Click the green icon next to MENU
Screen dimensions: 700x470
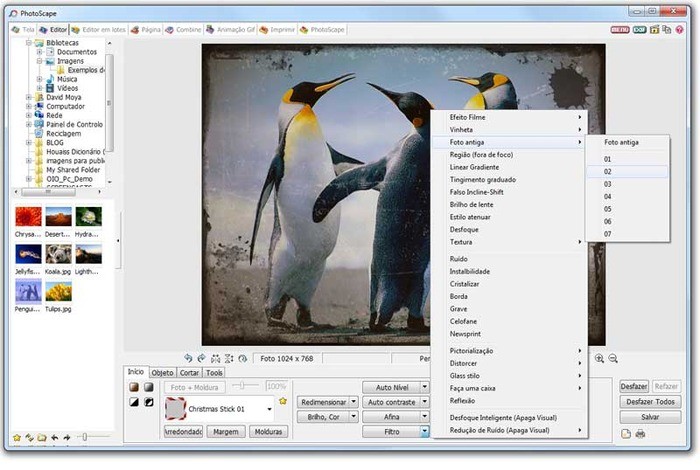tap(639, 29)
